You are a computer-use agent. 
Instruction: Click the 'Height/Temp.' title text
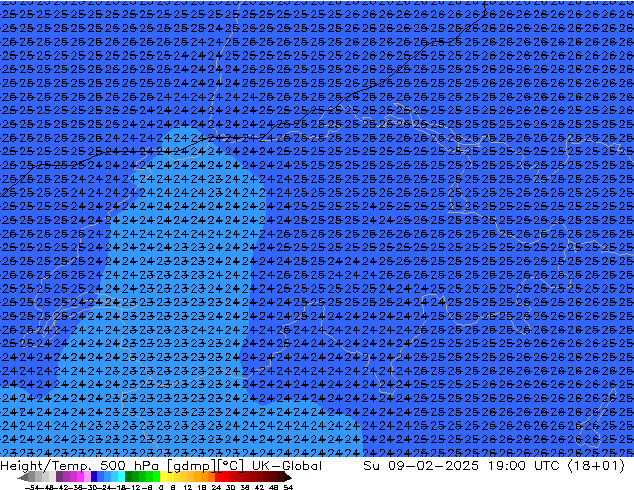[x=45, y=466]
